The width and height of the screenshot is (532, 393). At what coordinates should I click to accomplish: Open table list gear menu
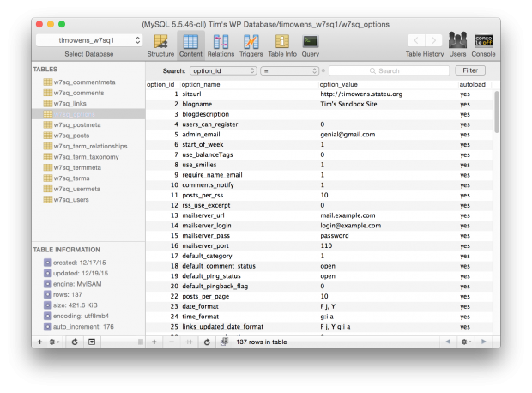(x=54, y=342)
